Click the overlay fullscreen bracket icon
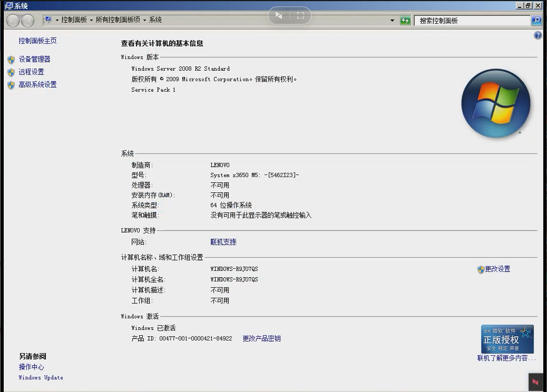This screenshot has width=547, height=392. 301,15
